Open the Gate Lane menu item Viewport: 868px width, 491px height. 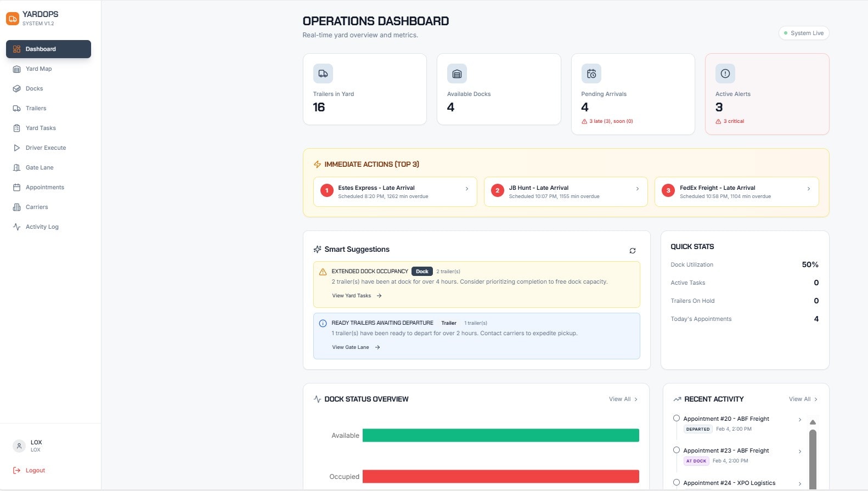tap(48, 167)
